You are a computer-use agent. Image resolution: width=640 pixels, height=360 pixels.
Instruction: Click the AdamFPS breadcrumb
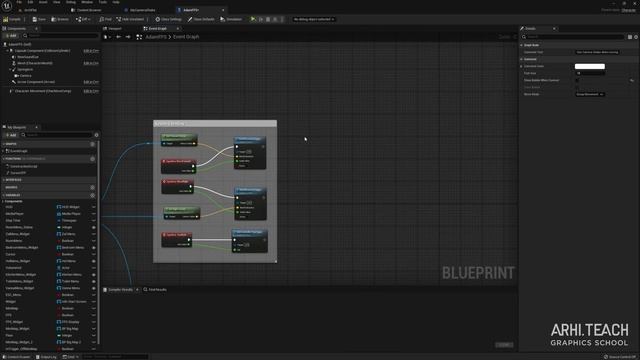(156, 37)
